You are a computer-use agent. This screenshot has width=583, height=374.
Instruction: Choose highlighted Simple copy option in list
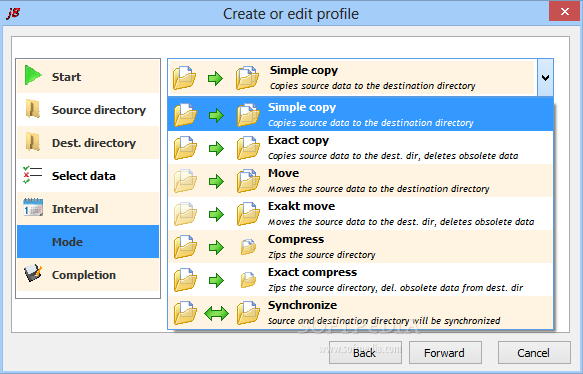click(361, 115)
